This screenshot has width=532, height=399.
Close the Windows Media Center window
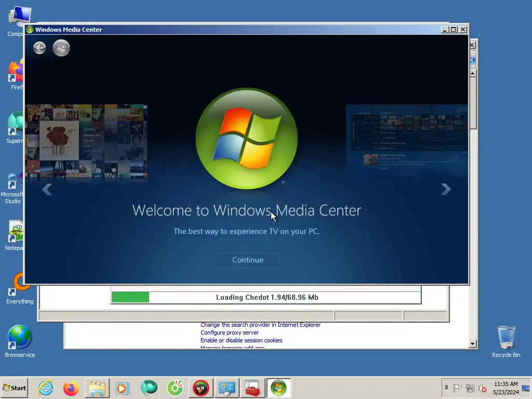[463, 30]
